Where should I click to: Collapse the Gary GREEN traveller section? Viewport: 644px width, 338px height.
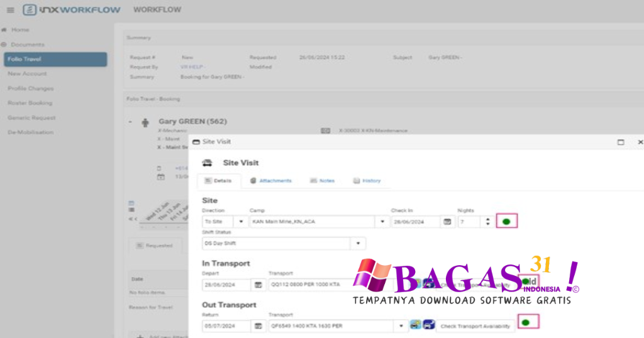point(130,122)
